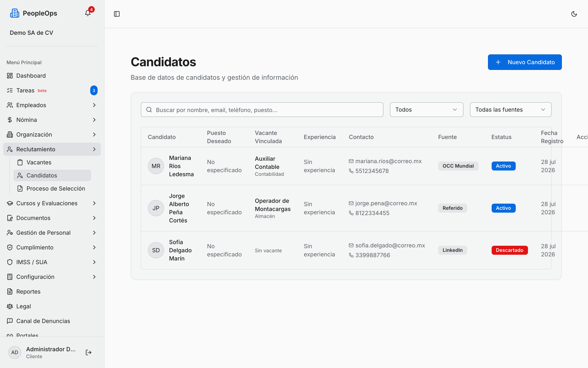Click the OCC Mundial source badge

(458, 166)
